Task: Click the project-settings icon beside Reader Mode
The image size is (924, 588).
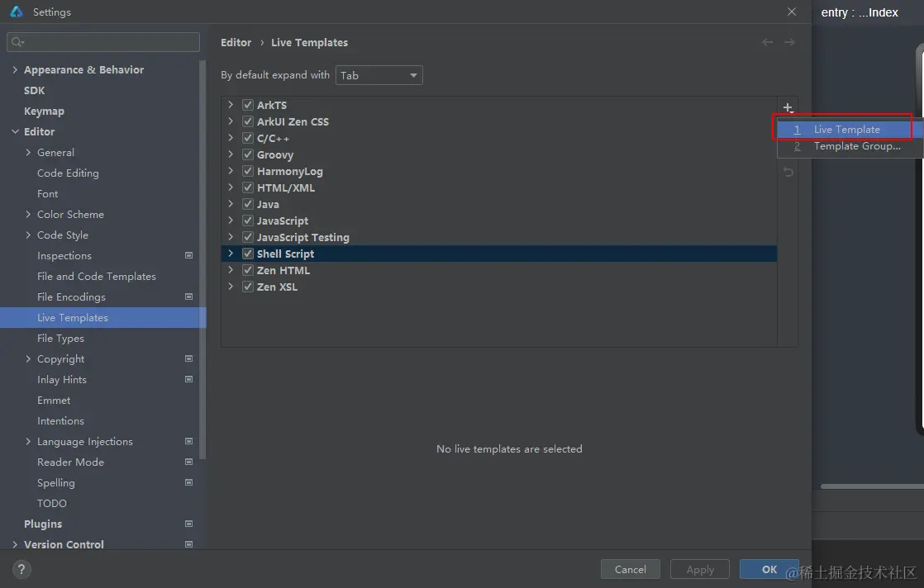Action: coord(188,462)
